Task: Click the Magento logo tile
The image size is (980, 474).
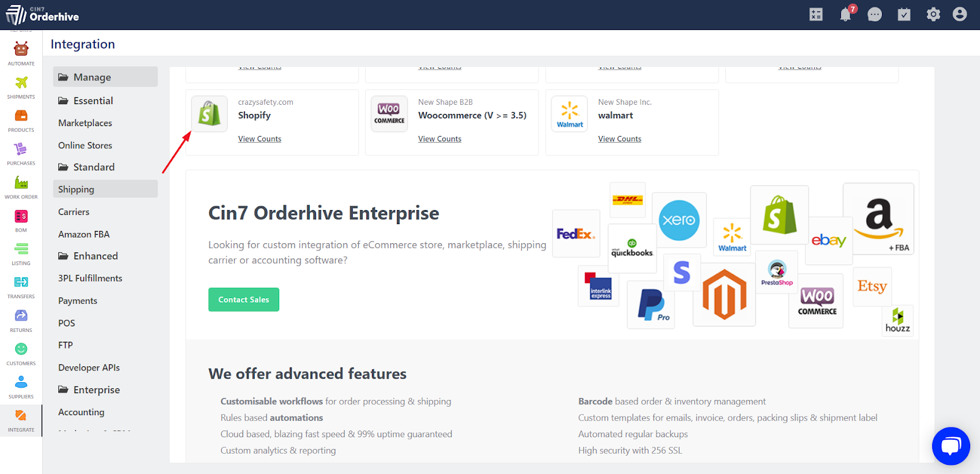Action: coord(724,295)
